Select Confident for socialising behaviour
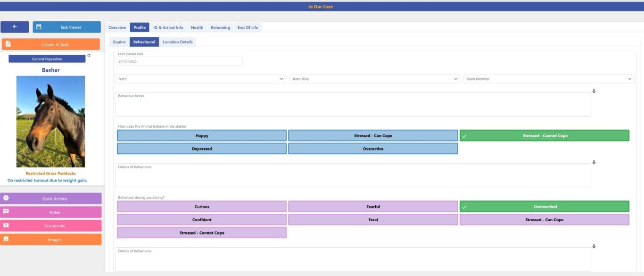644x276 pixels. click(202, 220)
